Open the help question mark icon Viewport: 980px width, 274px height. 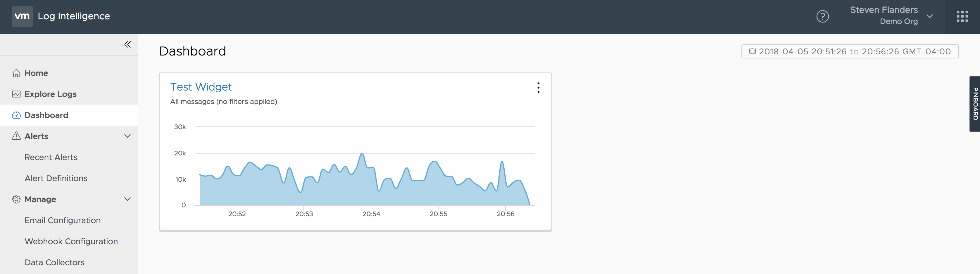pyautogui.click(x=822, y=16)
